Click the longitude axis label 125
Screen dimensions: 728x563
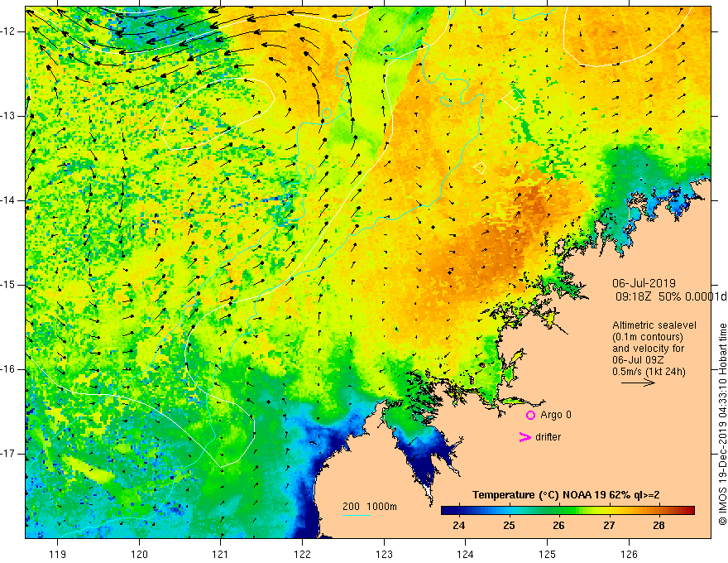tap(548, 554)
